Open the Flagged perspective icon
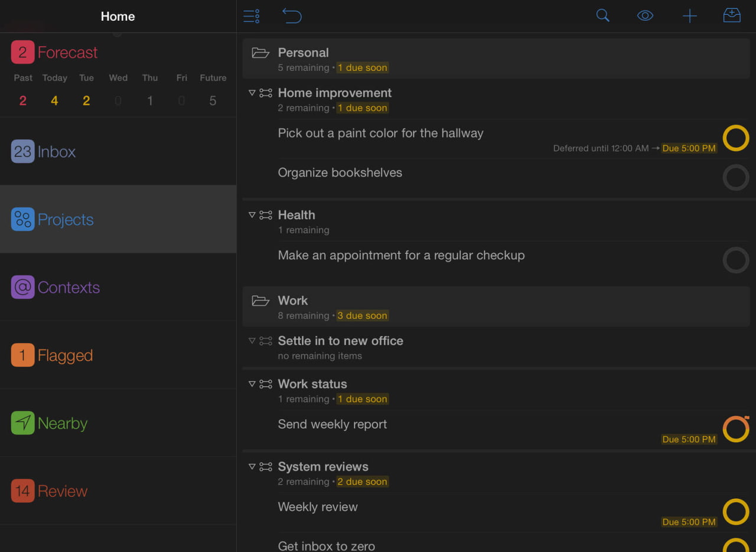Image resolution: width=756 pixels, height=552 pixels. [x=22, y=355]
